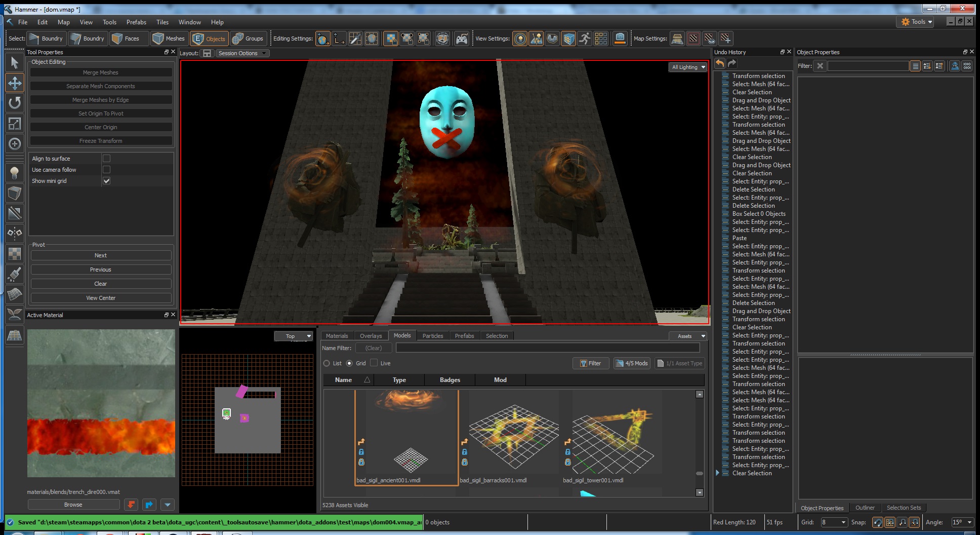Toggle the running man view setting
The image size is (980, 535).
[x=585, y=39]
